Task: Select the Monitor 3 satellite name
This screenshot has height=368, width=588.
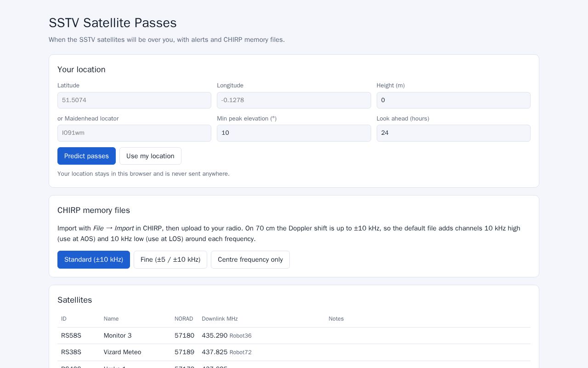Action: tap(118, 336)
